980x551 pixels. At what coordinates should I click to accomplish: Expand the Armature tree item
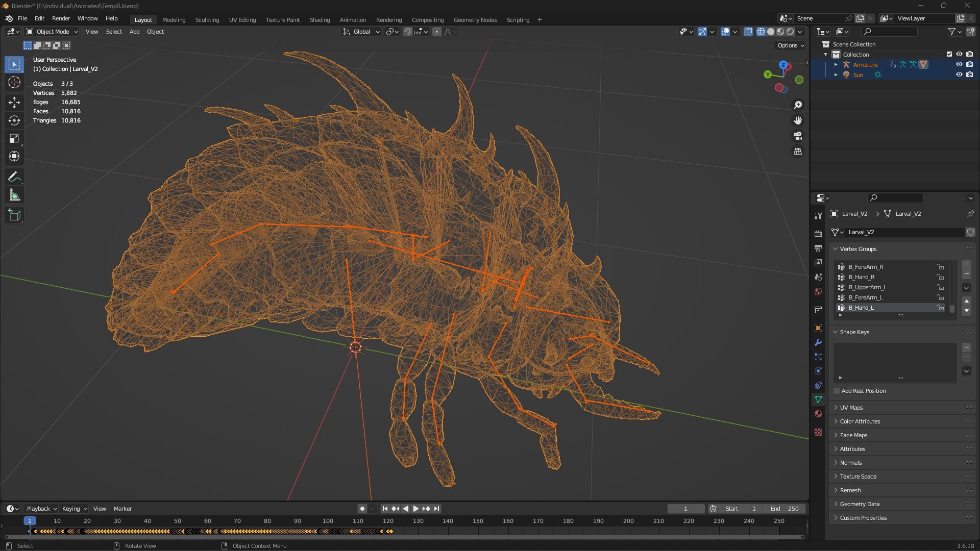tap(836, 65)
